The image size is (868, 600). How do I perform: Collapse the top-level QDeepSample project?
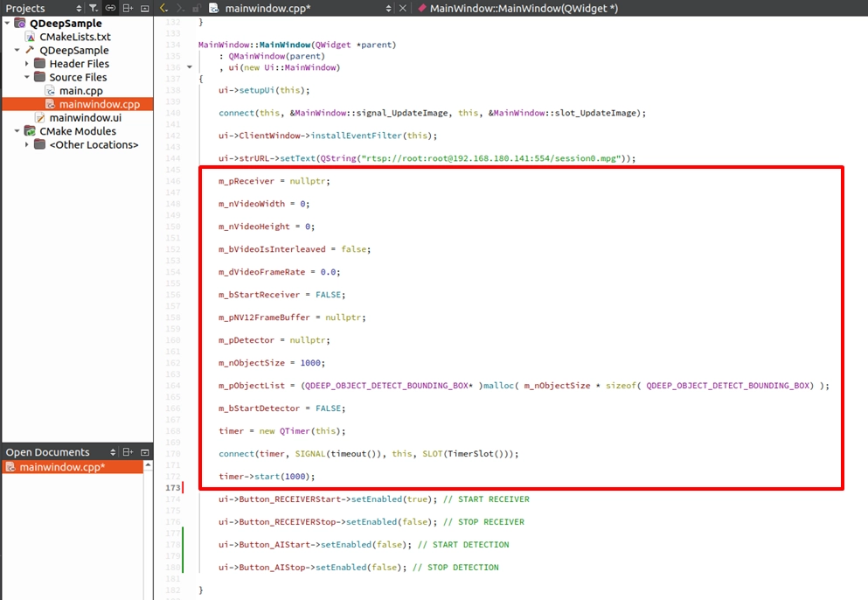tap(7, 23)
